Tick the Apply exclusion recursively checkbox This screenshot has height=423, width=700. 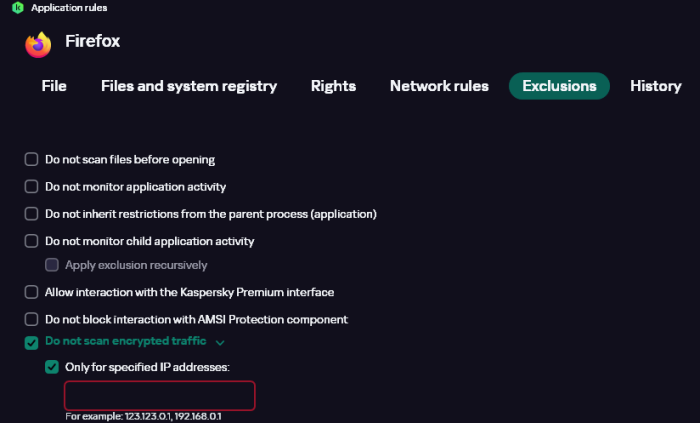click(x=52, y=265)
